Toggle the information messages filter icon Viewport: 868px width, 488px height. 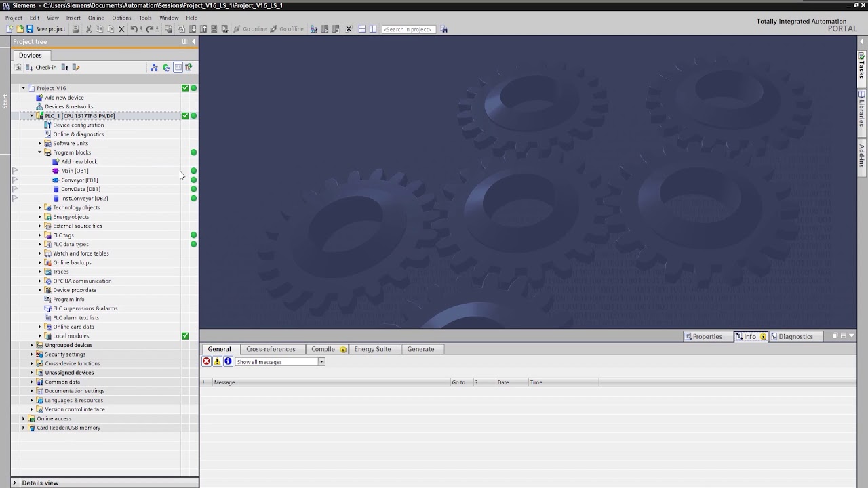click(x=228, y=361)
